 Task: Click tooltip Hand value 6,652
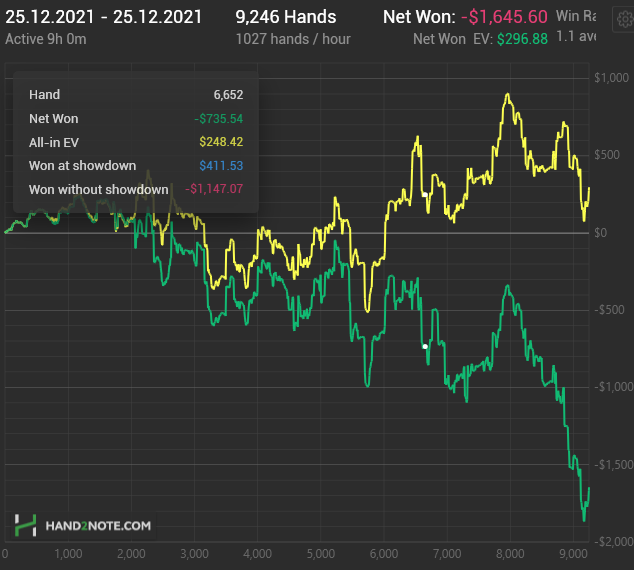point(228,95)
